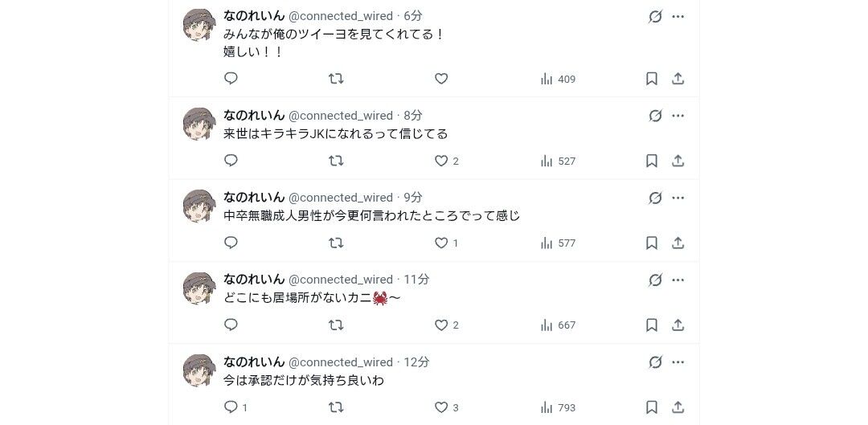
Task: Expand the three-dot menu on 12分 tweet
Action: tap(678, 362)
